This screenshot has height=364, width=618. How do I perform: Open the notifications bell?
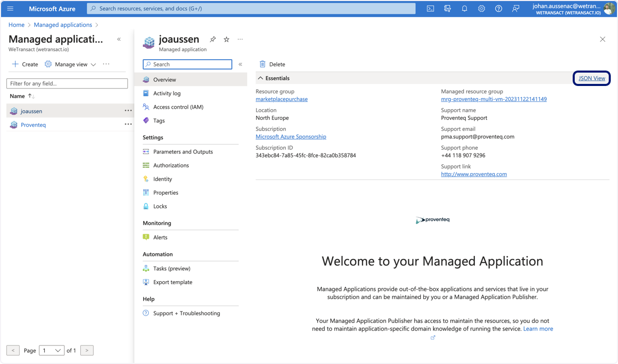click(464, 9)
